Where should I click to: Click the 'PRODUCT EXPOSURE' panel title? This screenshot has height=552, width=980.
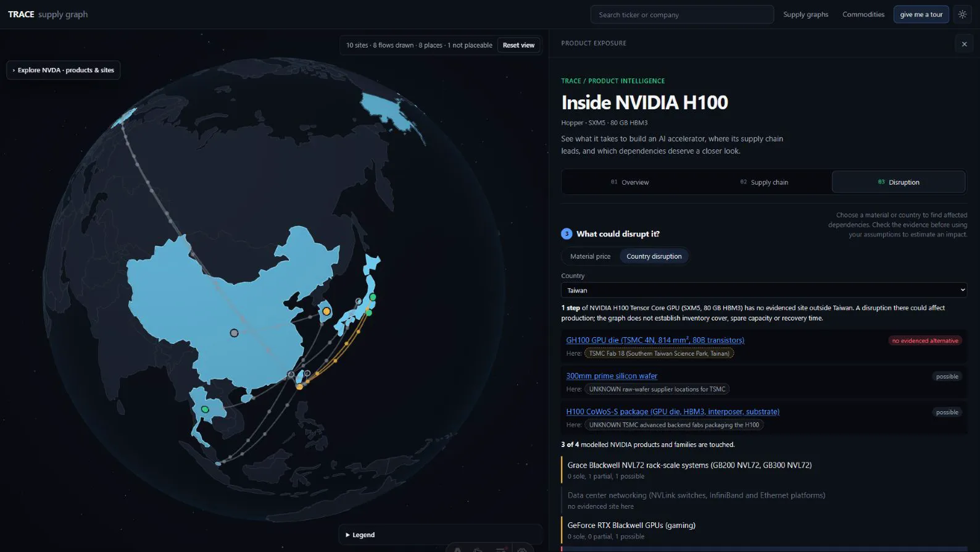point(594,43)
